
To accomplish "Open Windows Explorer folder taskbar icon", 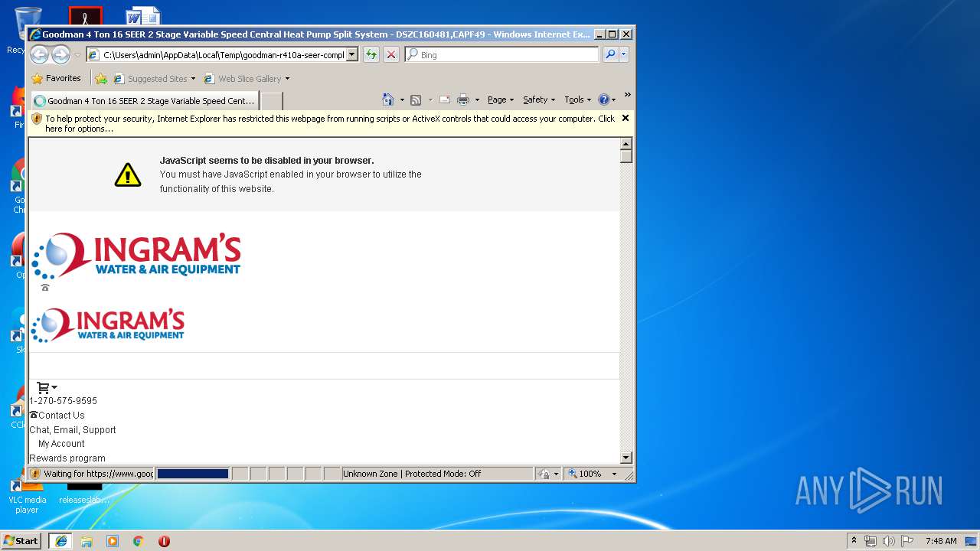I will coord(87,540).
